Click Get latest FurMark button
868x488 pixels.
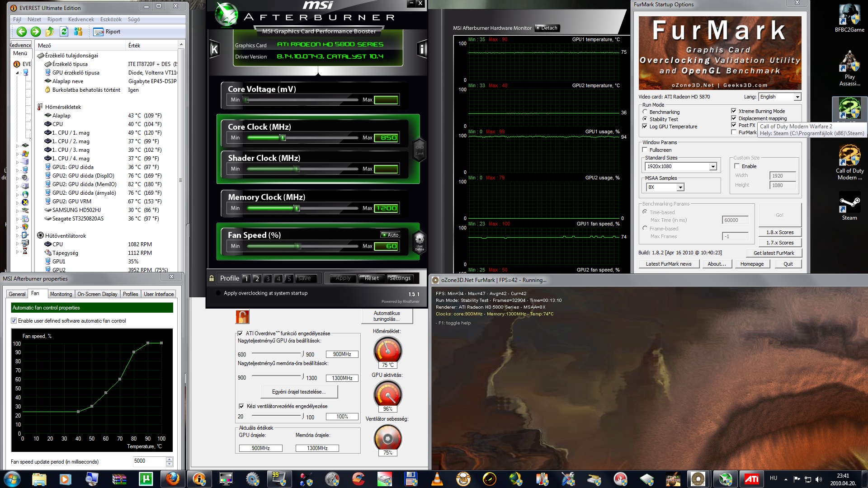tap(774, 253)
